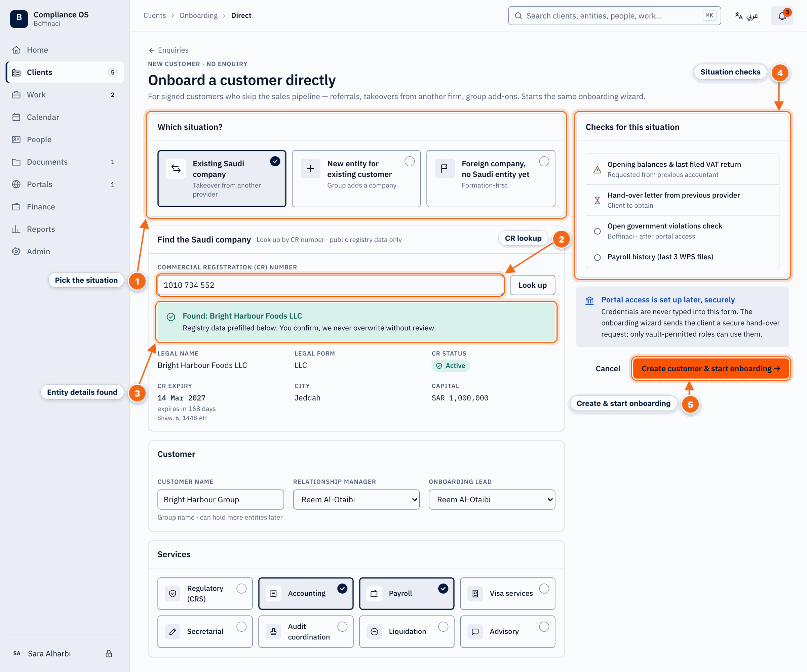Click the Home house icon

16,50
